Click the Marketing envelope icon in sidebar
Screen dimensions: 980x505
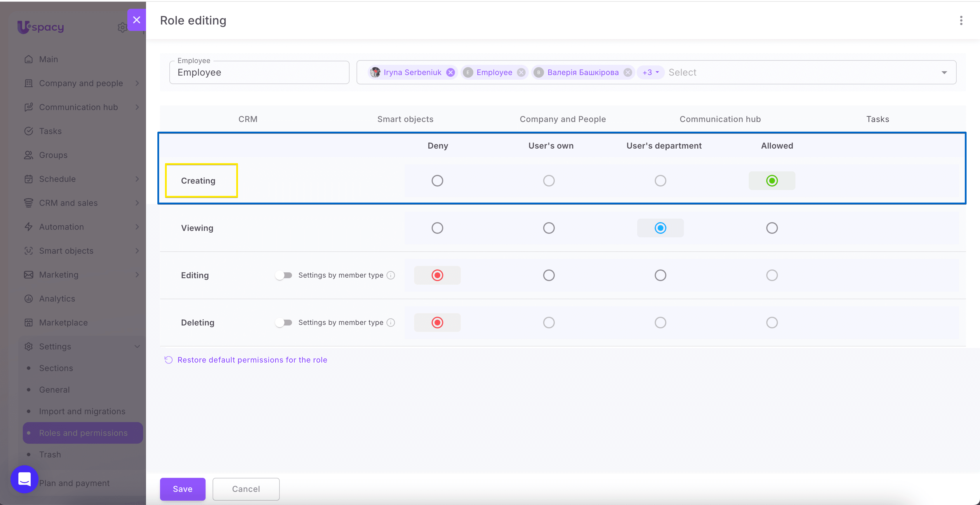point(29,275)
